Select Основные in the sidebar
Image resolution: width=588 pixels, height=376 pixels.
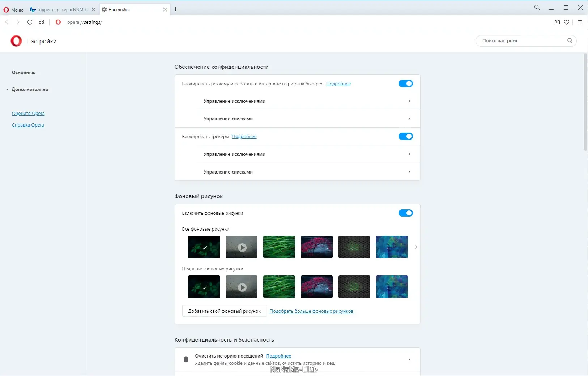24,73
